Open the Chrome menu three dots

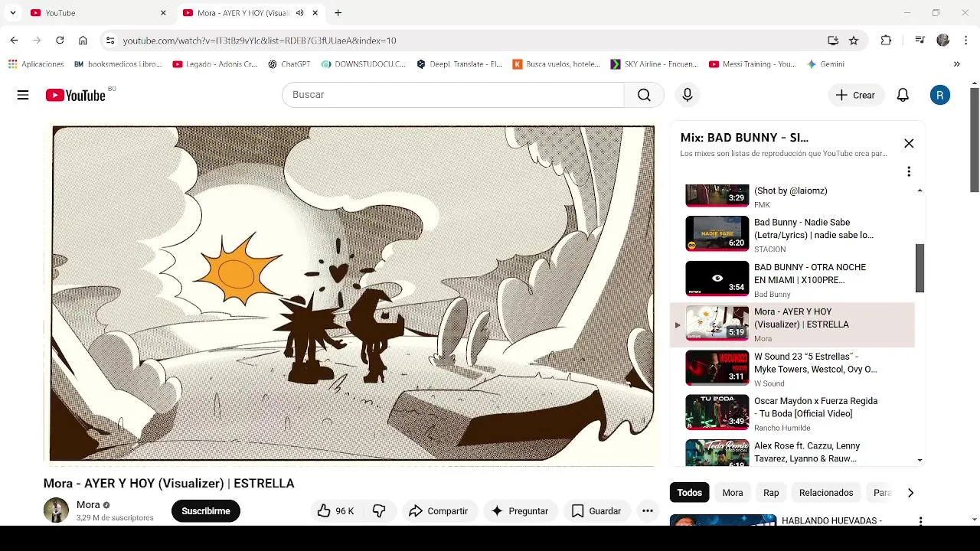(x=966, y=41)
